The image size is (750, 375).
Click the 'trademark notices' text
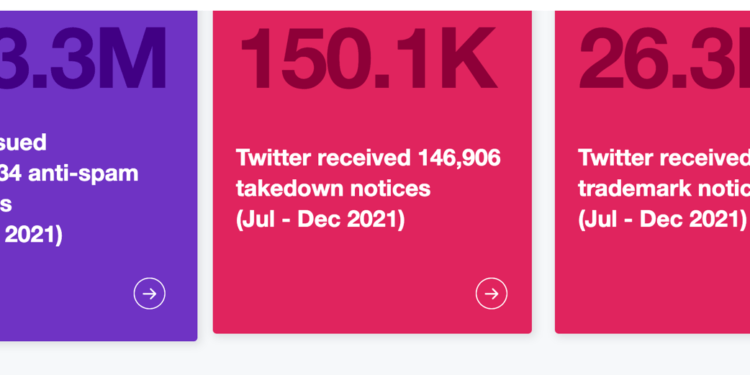pos(664,188)
